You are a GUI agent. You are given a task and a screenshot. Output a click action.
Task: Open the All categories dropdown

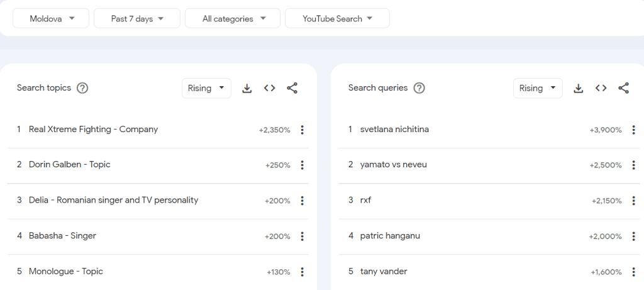tap(233, 18)
